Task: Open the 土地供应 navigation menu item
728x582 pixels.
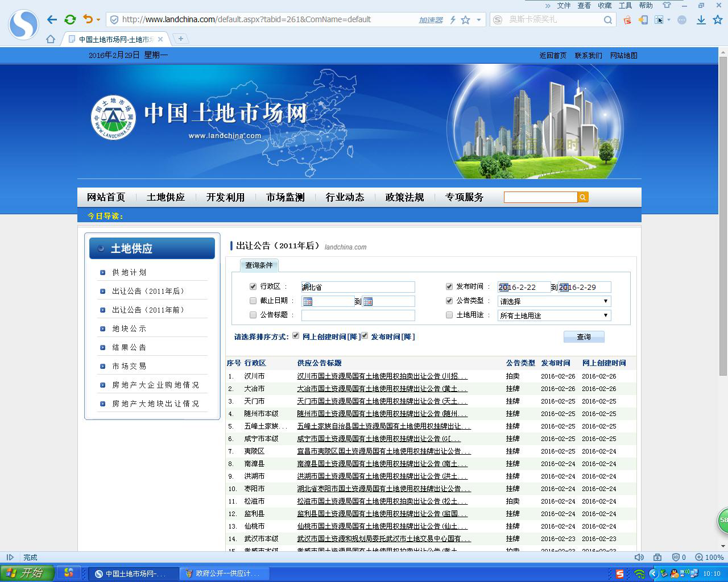Action: (166, 197)
